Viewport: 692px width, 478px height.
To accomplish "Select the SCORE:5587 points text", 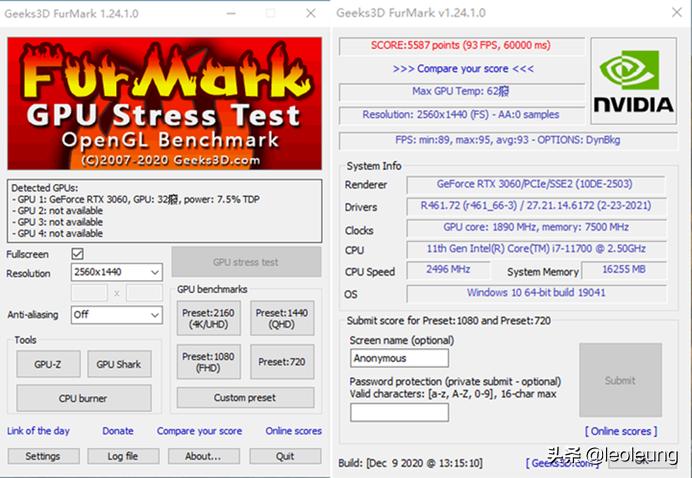I will [461, 45].
